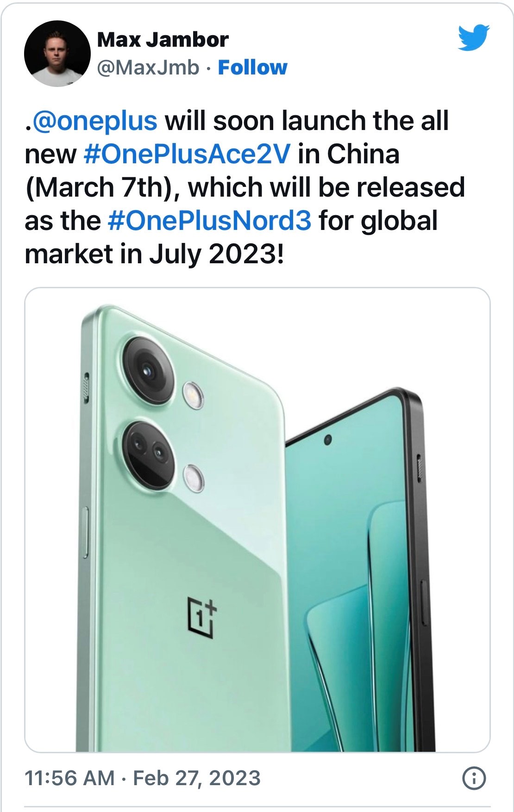Image resolution: width=514 pixels, height=812 pixels.
Task: Click the upper LED flash on phone
Action: 192,394
